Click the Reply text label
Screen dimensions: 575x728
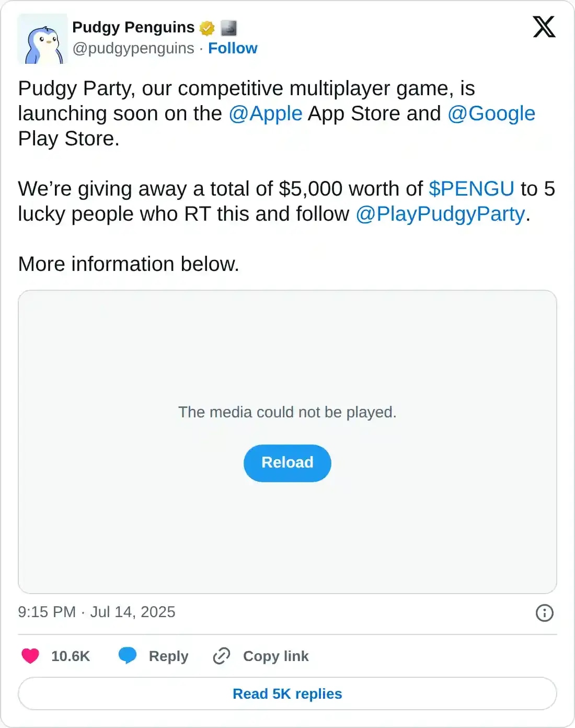[168, 656]
